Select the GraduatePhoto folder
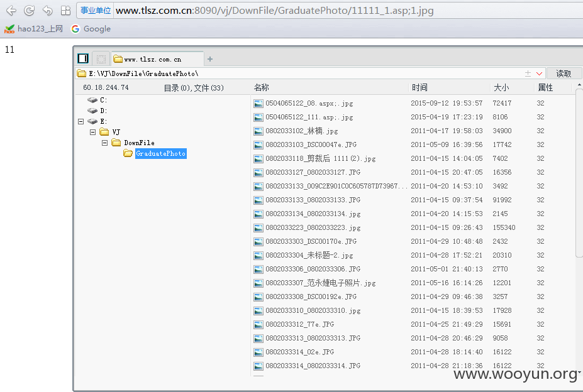Screen dimensions: 583x392 click(x=155, y=153)
